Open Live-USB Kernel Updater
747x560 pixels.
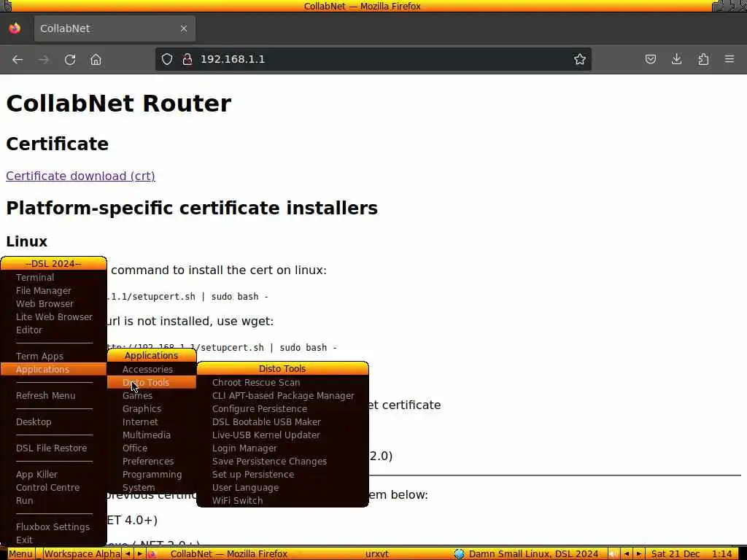(282, 435)
